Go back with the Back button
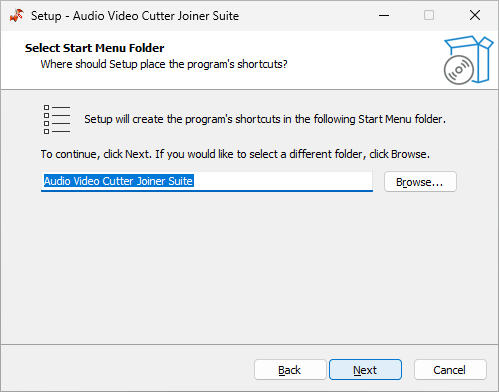The image size is (499, 392). pyautogui.click(x=290, y=370)
